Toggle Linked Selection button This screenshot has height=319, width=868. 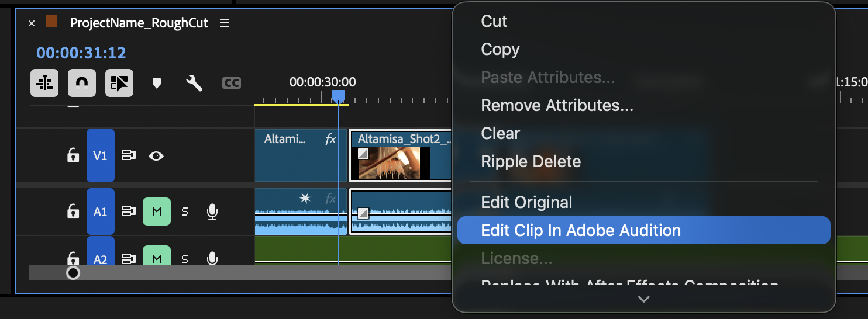click(x=119, y=83)
